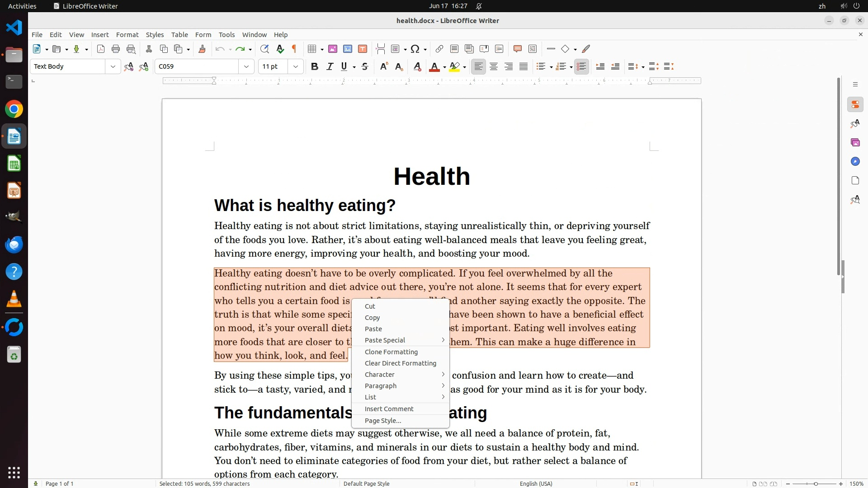The image size is (868, 488).
Task: Click the Print toolbar icon
Action: point(116,49)
